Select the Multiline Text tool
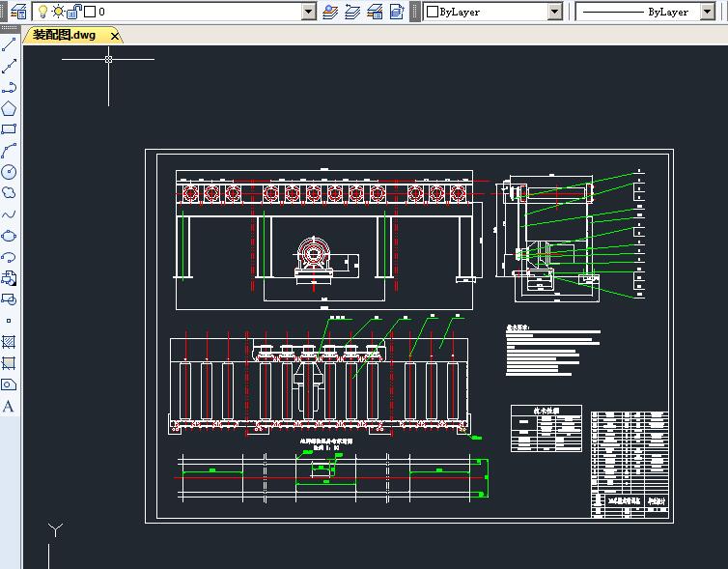The width and height of the screenshot is (728, 569). coord(9,407)
